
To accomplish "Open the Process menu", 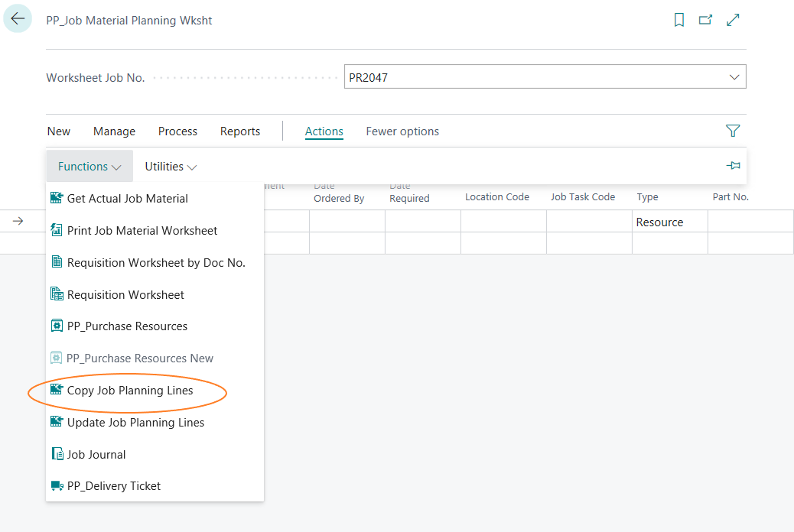I will point(177,131).
